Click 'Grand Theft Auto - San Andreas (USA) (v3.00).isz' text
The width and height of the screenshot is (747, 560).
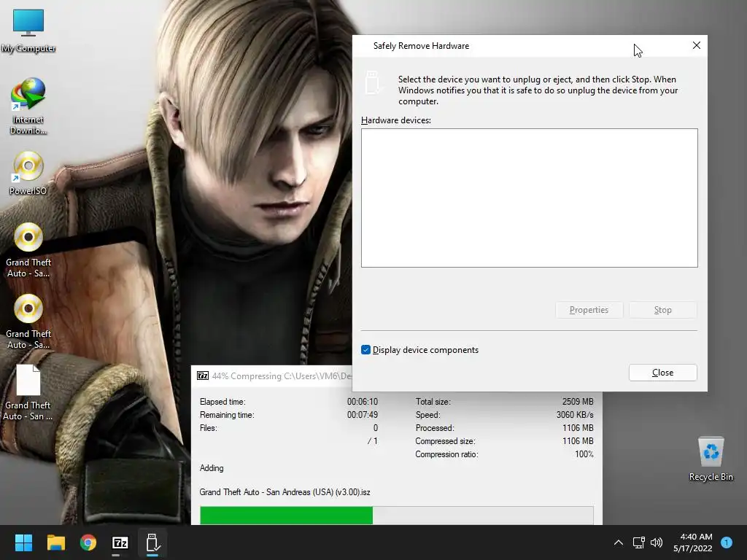pyautogui.click(x=285, y=492)
